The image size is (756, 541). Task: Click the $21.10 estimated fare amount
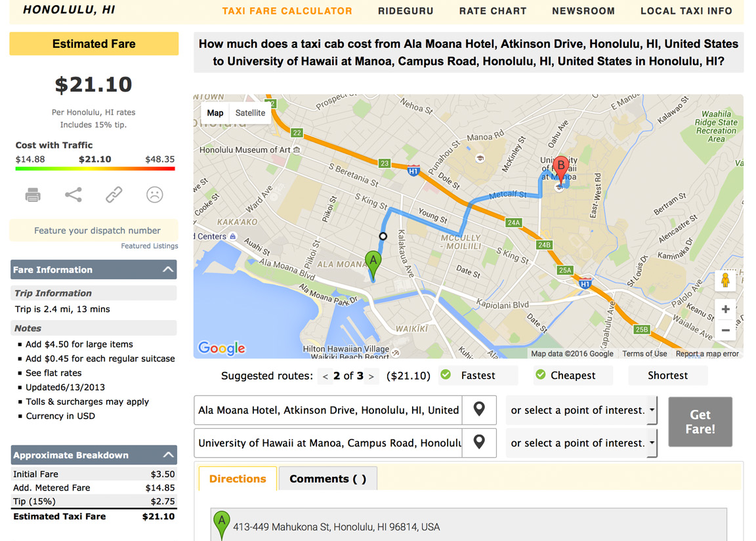tap(94, 85)
